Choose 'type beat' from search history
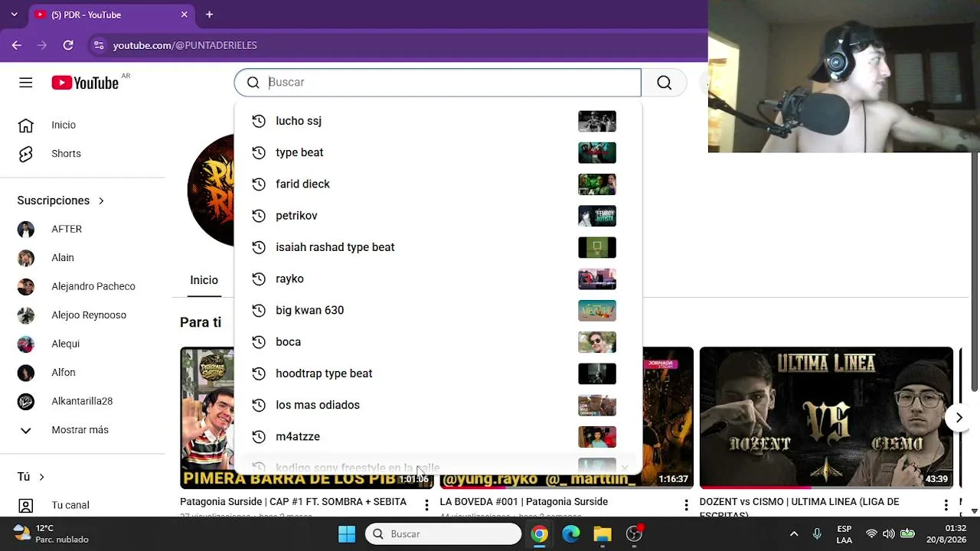The image size is (980, 551). [438, 152]
